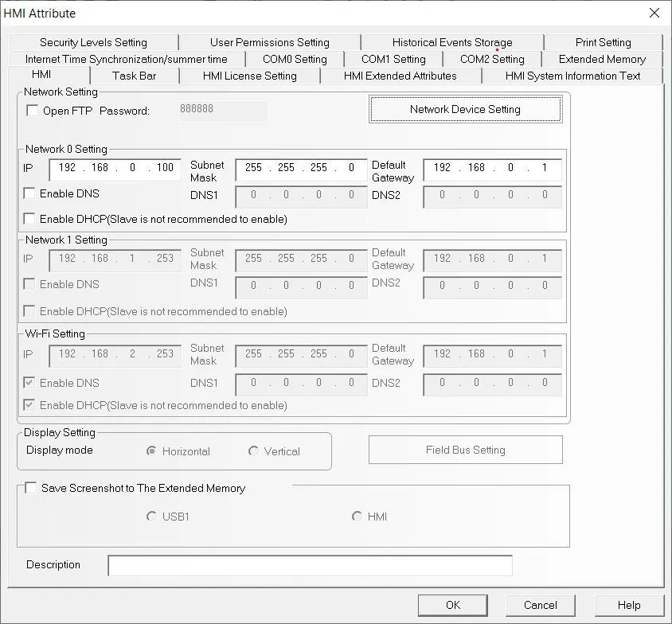This screenshot has height=624, width=672.
Task: Select Horizontal display mode
Action: point(151,451)
